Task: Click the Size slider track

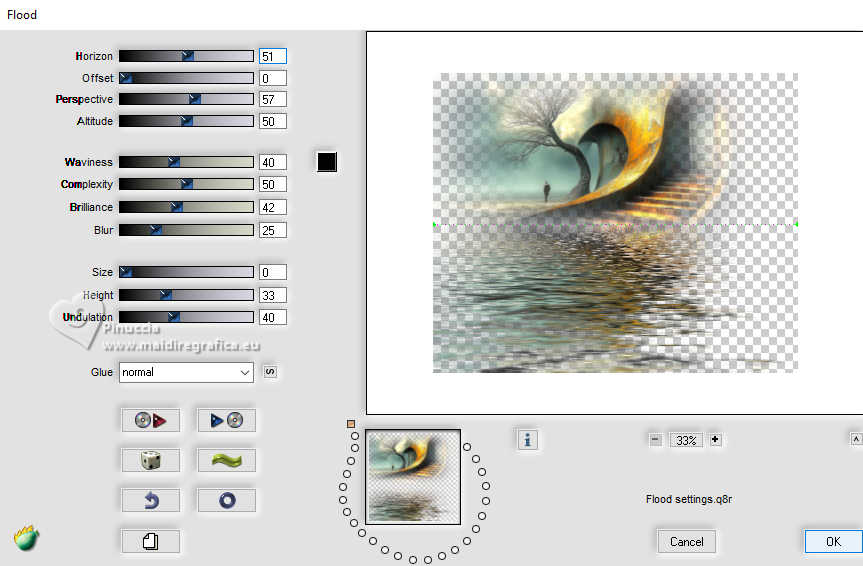Action: [186, 272]
